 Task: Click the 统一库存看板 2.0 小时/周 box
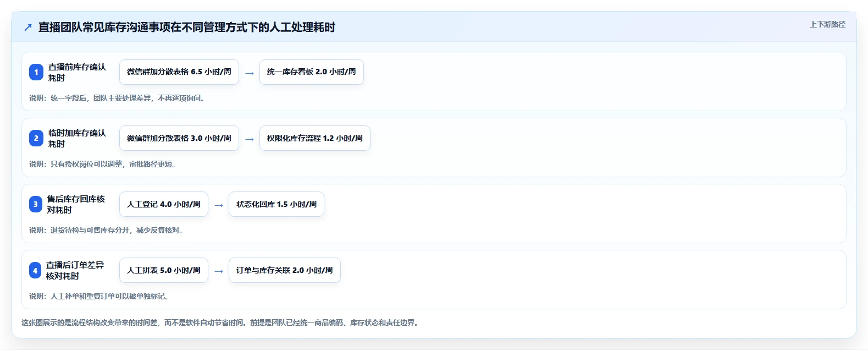point(312,72)
